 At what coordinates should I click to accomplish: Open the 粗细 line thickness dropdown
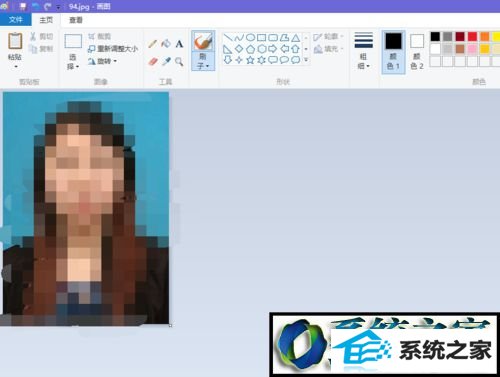point(363,51)
